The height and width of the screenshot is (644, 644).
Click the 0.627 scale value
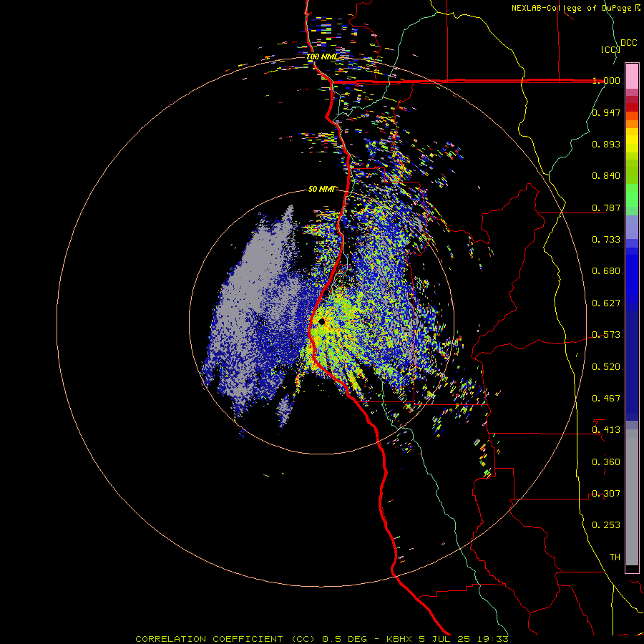(x=606, y=303)
